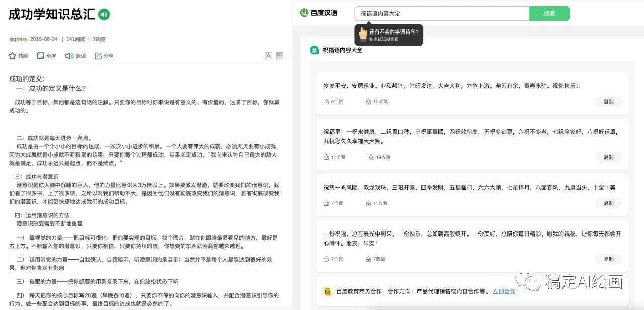644x310 pixels.
Task: Like the 岁岁平安 blessing with thumbs-up
Action: coord(326,102)
